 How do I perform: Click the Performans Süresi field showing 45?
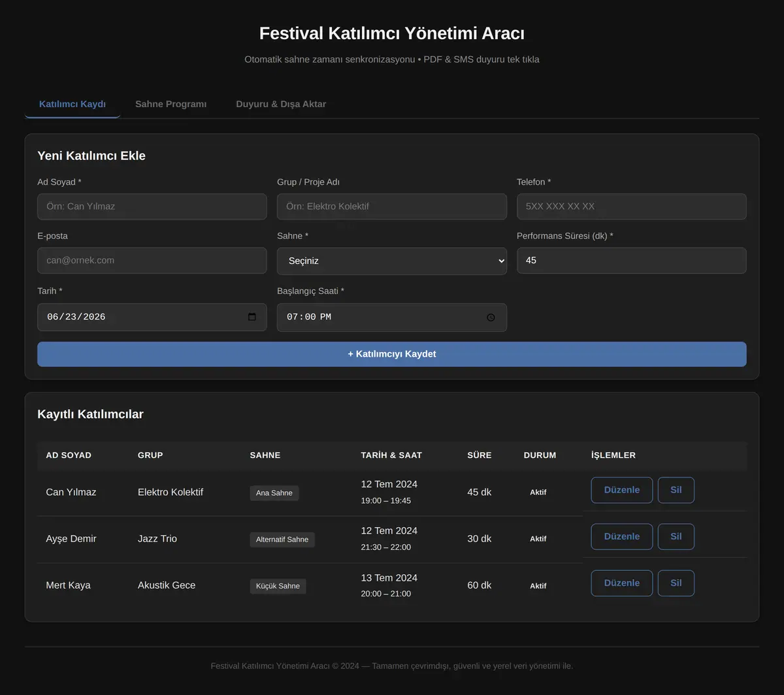(x=632, y=261)
